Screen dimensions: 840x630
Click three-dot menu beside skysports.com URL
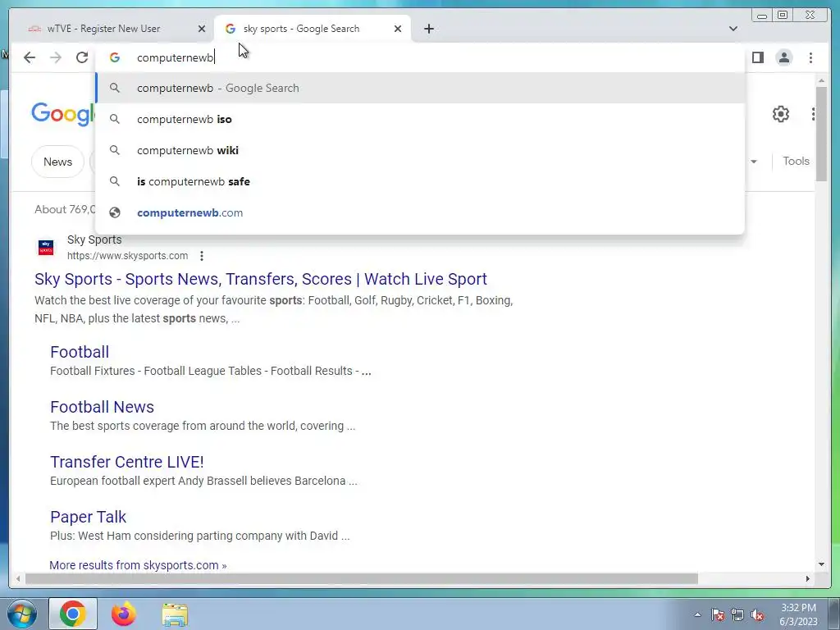click(x=202, y=256)
